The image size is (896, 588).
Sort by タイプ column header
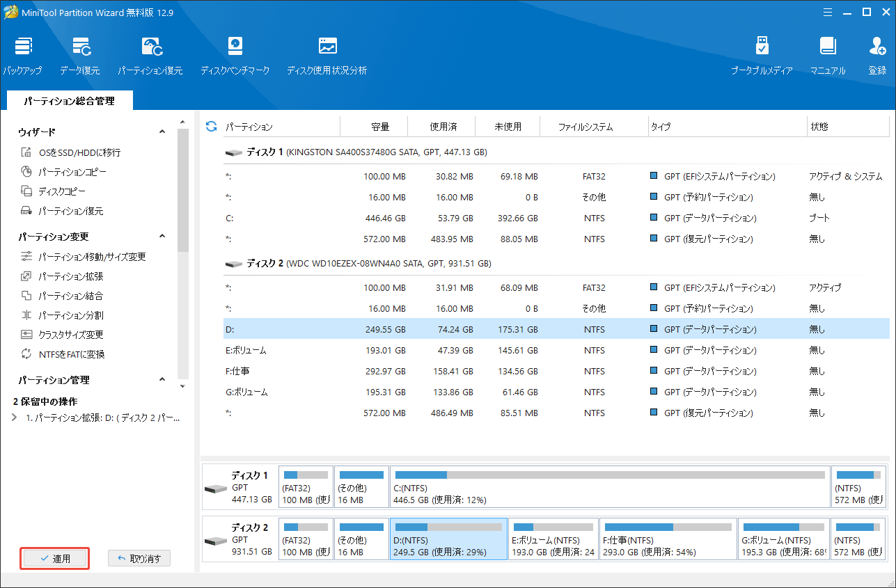(726, 127)
